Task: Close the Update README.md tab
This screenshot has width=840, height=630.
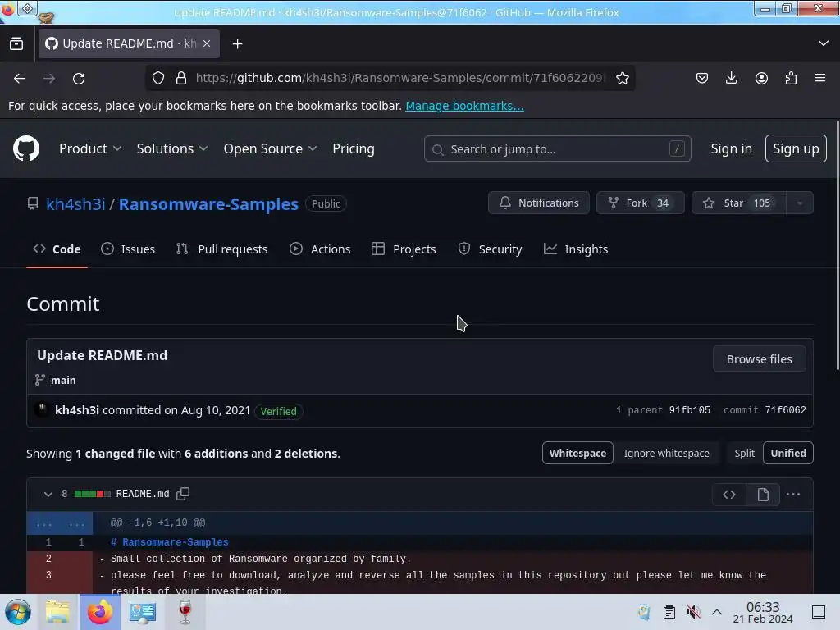Action: click(x=207, y=43)
